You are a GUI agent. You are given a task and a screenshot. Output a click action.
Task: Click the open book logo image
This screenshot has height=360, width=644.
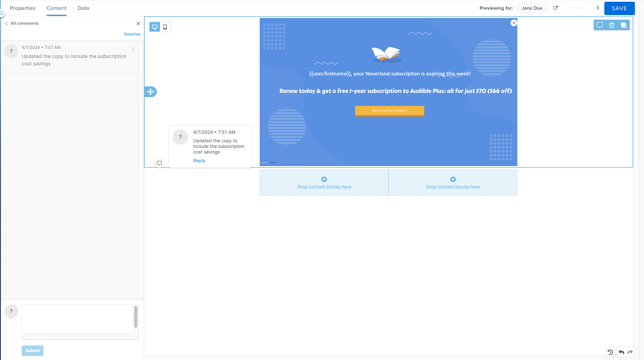[387, 54]
